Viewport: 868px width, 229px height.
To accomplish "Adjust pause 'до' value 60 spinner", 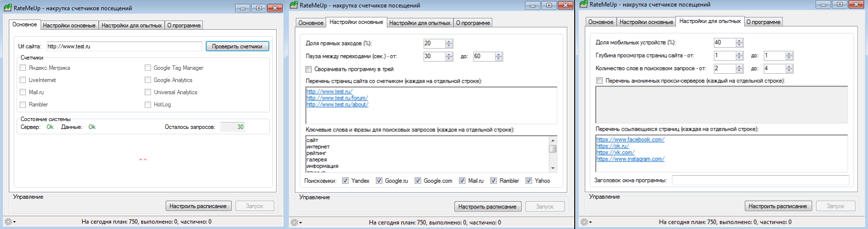I will point(499,57).
